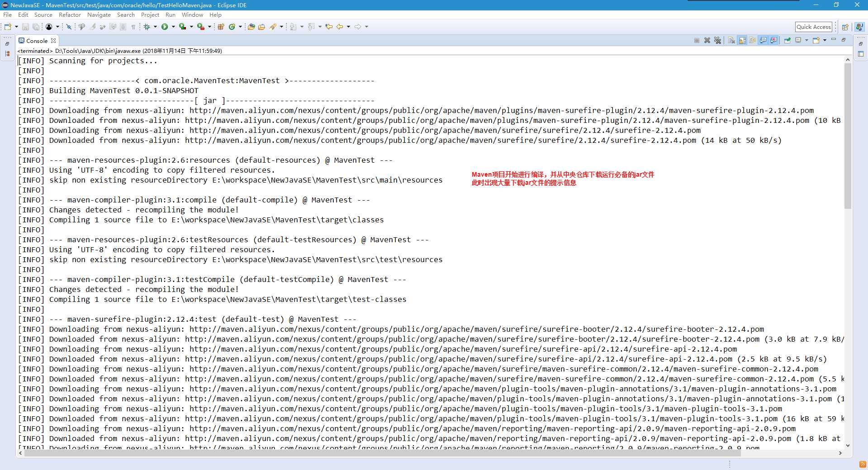Image resolution: width=868 pixels, height=470 pixels.
Task: Go to Last Edit Location icon
Action: click(329, 27)
